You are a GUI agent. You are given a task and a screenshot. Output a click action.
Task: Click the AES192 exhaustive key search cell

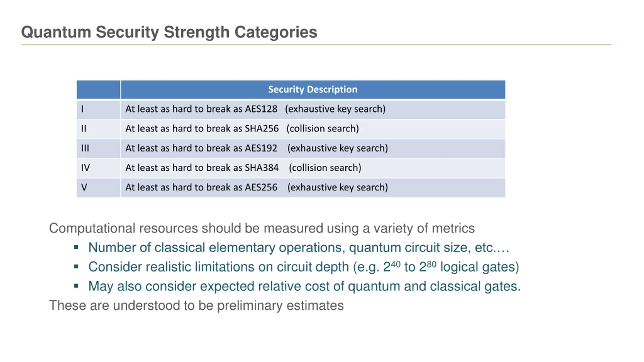[313, 149]
